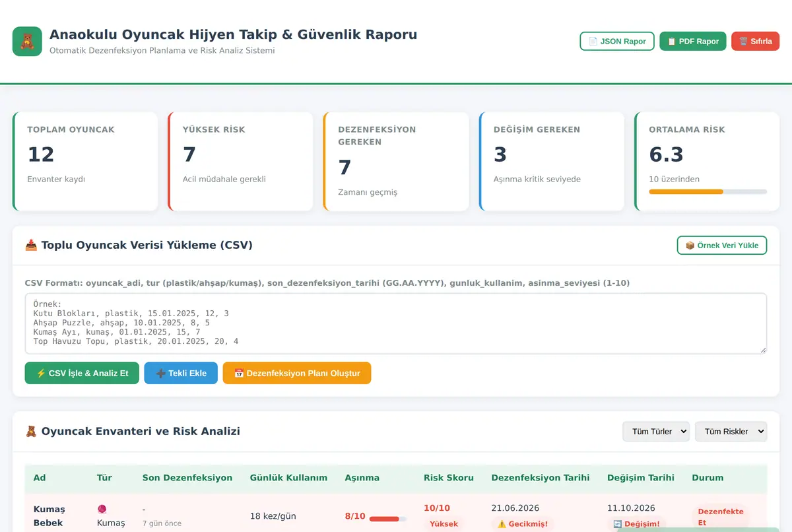Click the Gecikmiş! warning badge
792x532 pixels.
tap(523, 524)
